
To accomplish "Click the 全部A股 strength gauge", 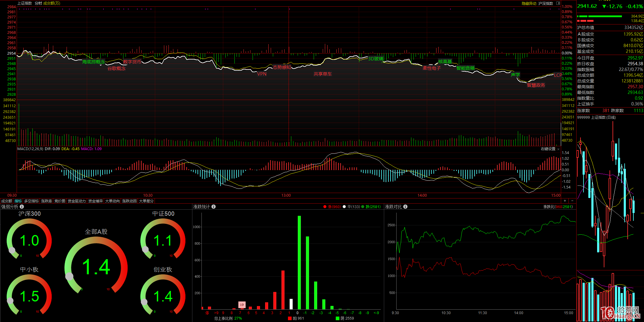I will 96,266.
